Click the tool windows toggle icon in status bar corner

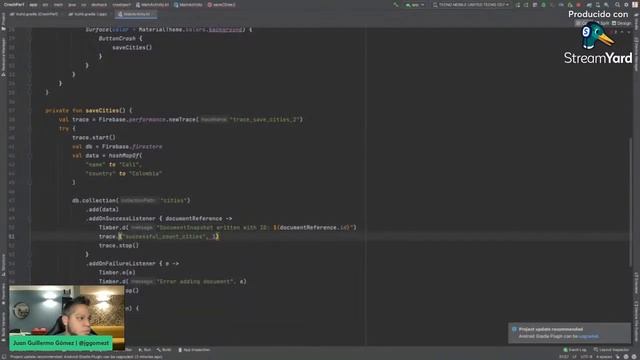tap(3, 357)
